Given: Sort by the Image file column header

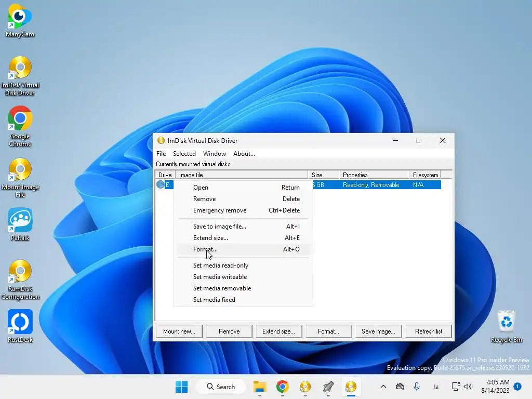Looking at the screenshot, I should click(x=242, y=175).
